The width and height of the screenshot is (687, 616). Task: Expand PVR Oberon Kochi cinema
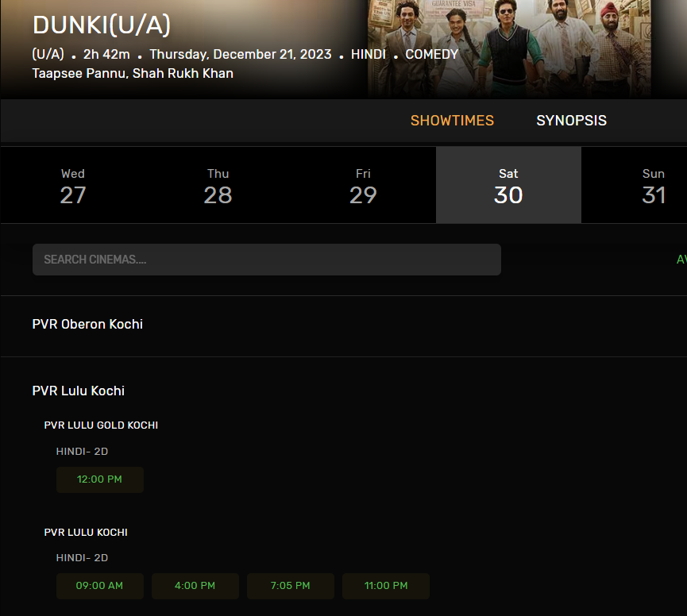click(x=87, y=325)
